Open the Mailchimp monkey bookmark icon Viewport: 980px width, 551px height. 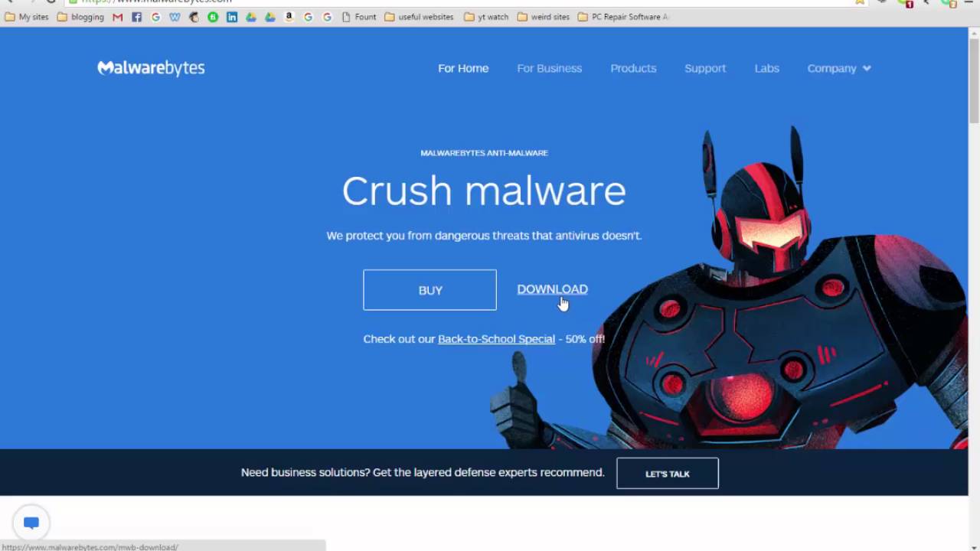[x=194, y=17]
